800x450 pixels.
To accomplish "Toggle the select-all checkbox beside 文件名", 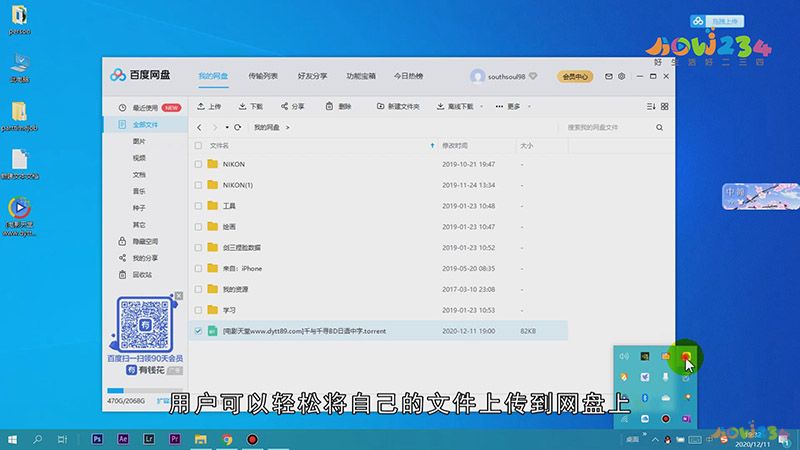I will pyautogui.click(x=198, y=145).
